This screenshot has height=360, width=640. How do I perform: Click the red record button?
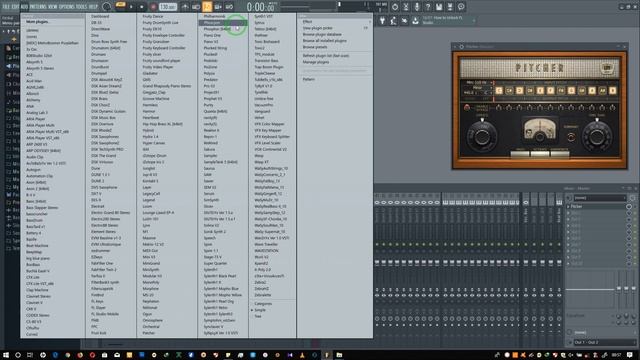click(x=153, y=7)
